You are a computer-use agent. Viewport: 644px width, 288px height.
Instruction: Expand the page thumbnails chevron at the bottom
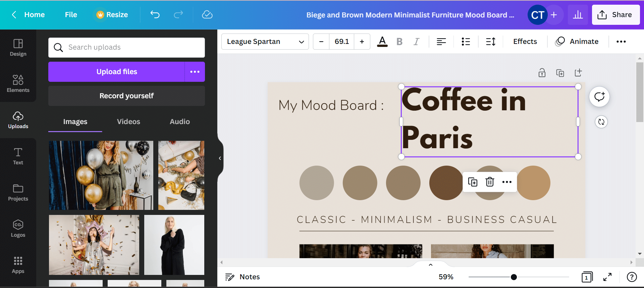(x=431, y=265)
